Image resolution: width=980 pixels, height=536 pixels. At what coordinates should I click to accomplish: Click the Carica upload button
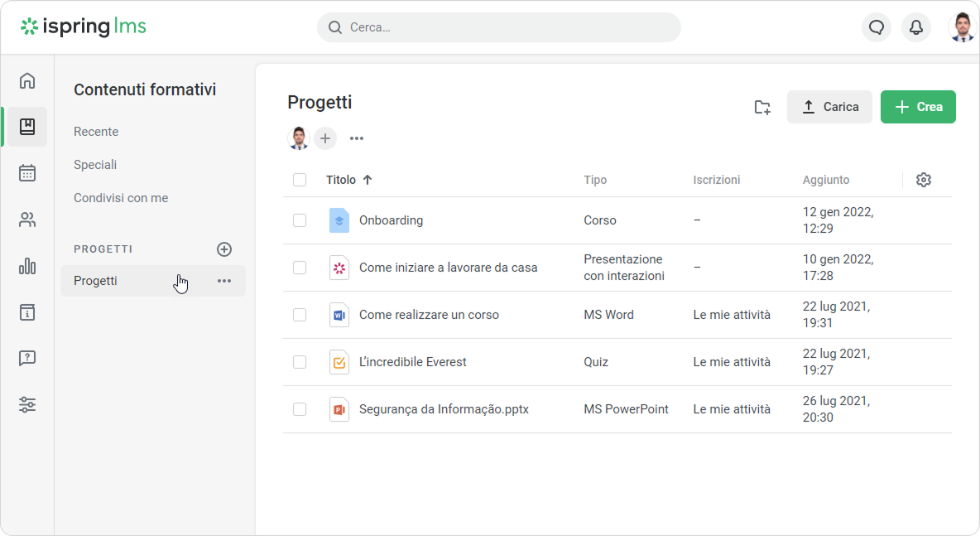(829, 107)
